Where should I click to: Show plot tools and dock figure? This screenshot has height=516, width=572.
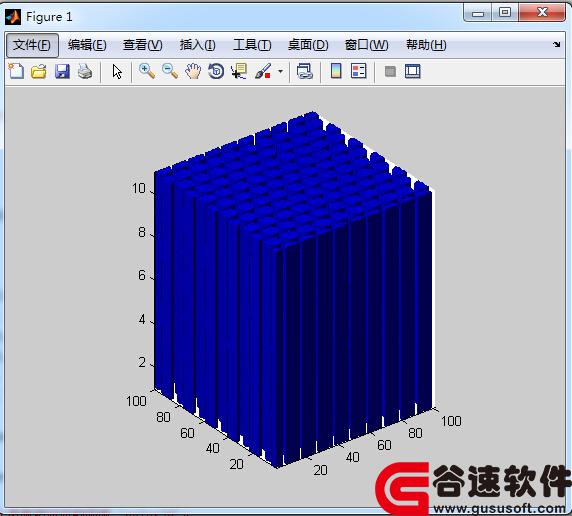click(413, 71)
